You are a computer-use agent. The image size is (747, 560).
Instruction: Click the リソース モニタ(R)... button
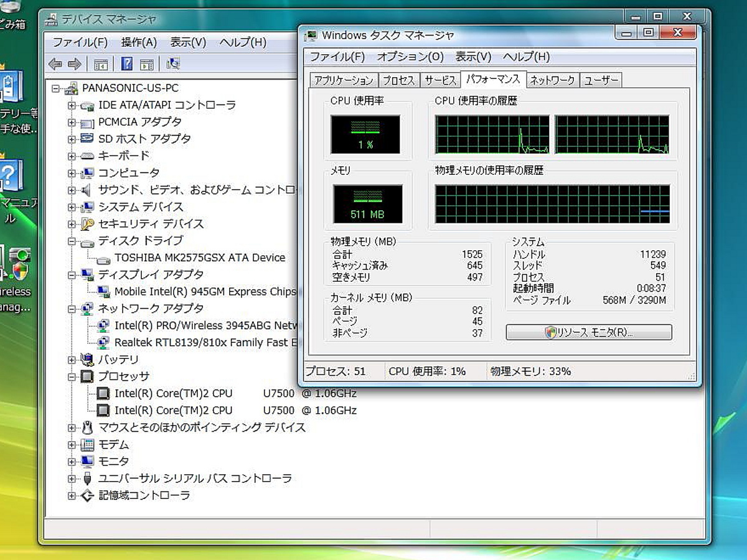coord(589,332)
